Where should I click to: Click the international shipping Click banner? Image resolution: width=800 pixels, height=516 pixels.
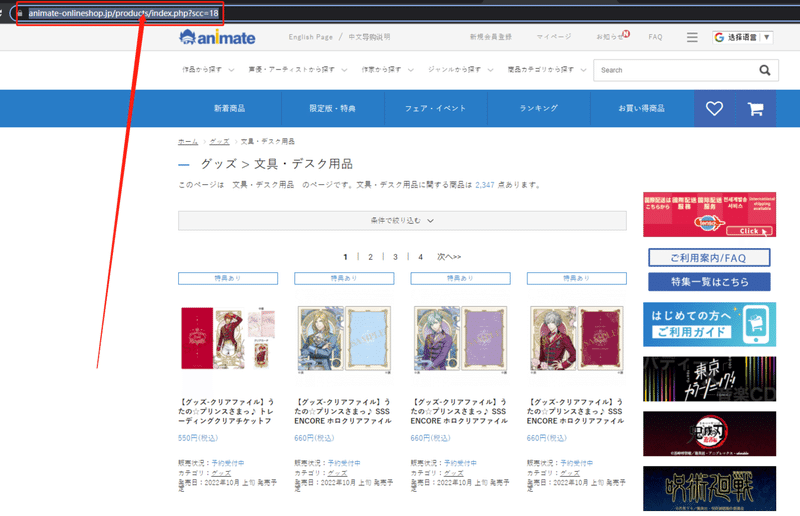[x=709, y=215]
